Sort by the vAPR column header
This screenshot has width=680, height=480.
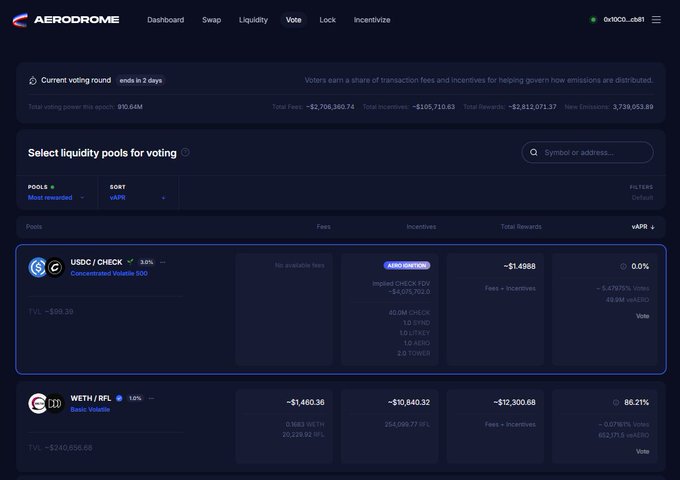642,227
